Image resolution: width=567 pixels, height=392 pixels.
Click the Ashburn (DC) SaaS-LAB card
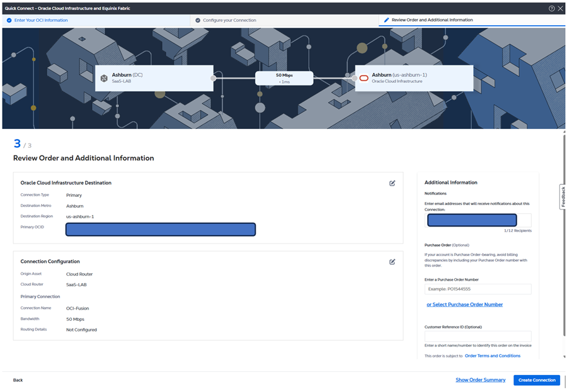tap(154, 78)
